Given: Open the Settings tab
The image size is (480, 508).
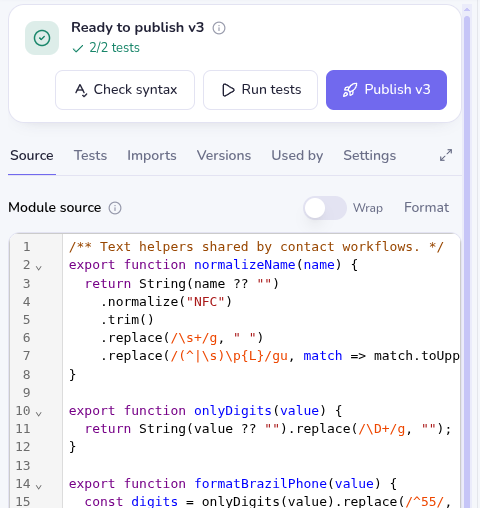Looking at the screenshot, I should click(x=370, y=156).
